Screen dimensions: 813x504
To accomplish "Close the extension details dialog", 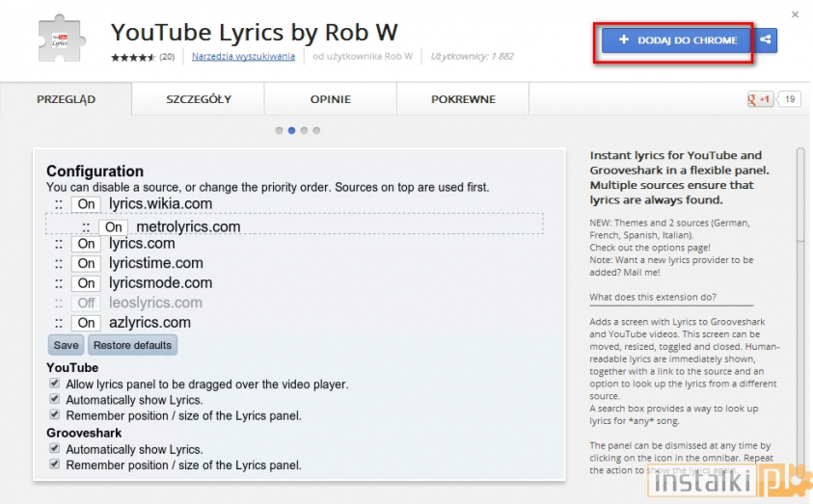I will point(795,14).
